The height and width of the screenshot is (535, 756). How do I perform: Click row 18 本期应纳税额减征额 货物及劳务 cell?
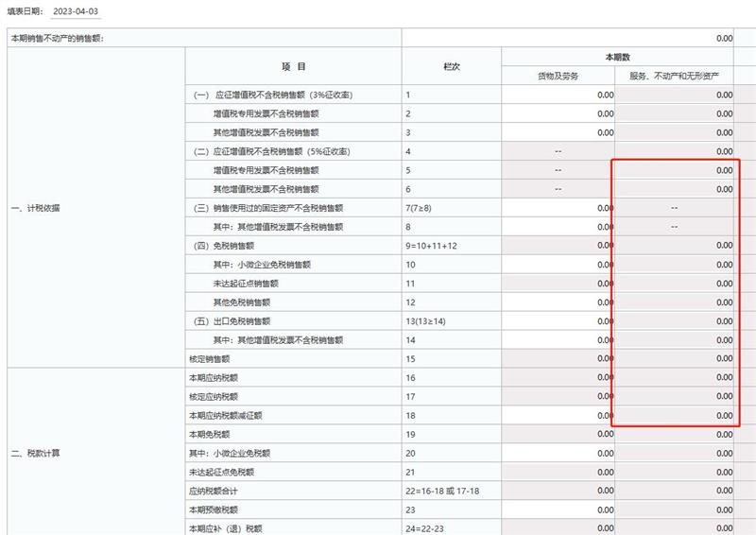click(x=558, y=415)
